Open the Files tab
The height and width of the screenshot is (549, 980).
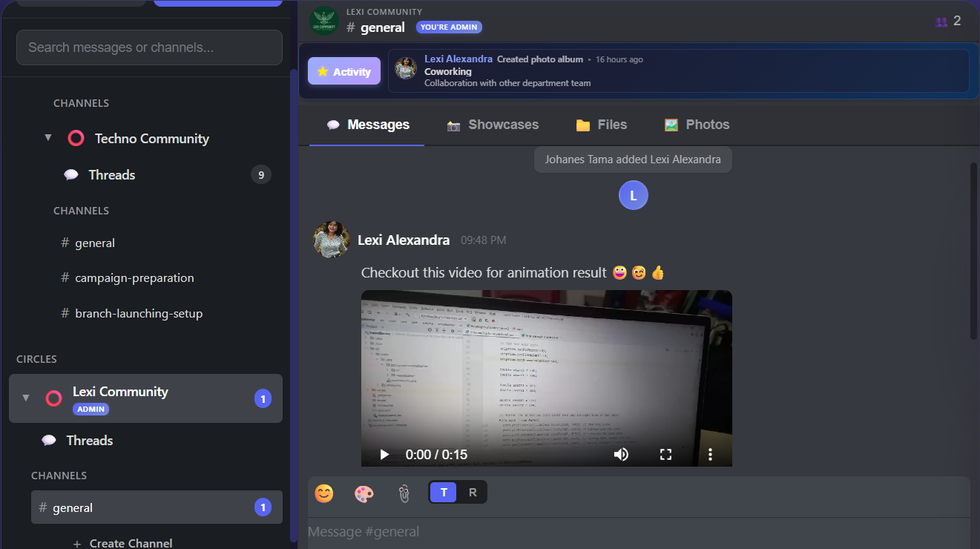click(601, 125)
